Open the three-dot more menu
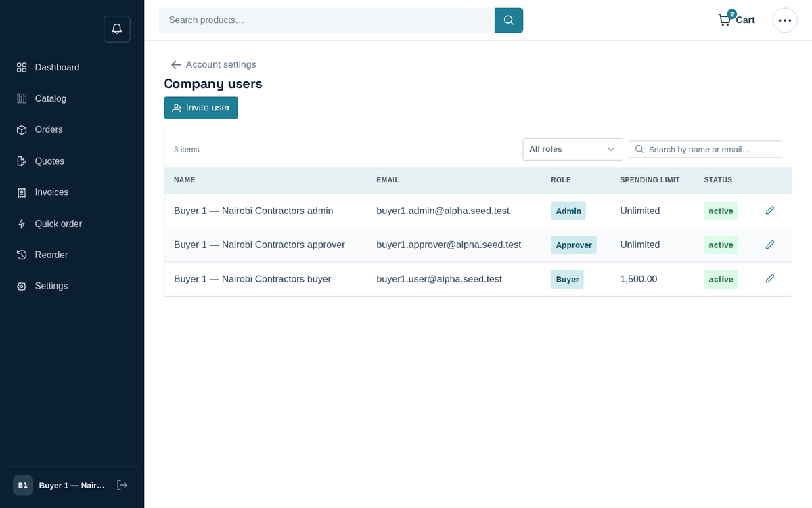 (x=785, y=20)
